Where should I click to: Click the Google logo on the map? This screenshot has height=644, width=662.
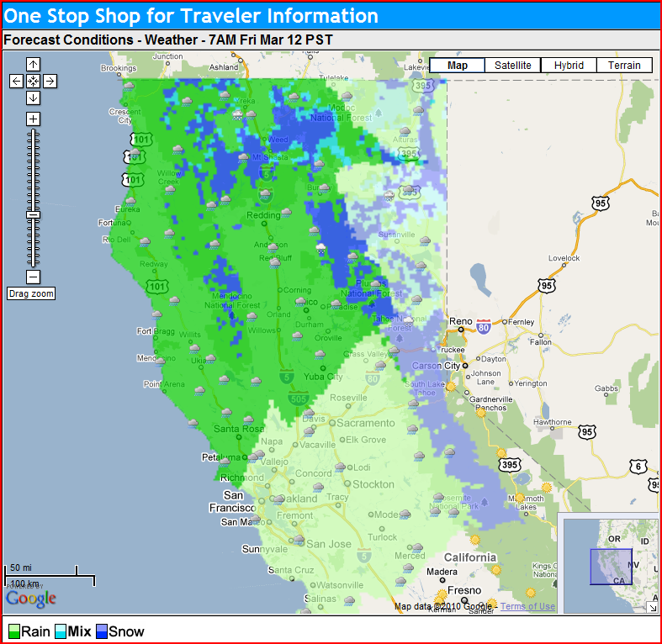(31, 599)
